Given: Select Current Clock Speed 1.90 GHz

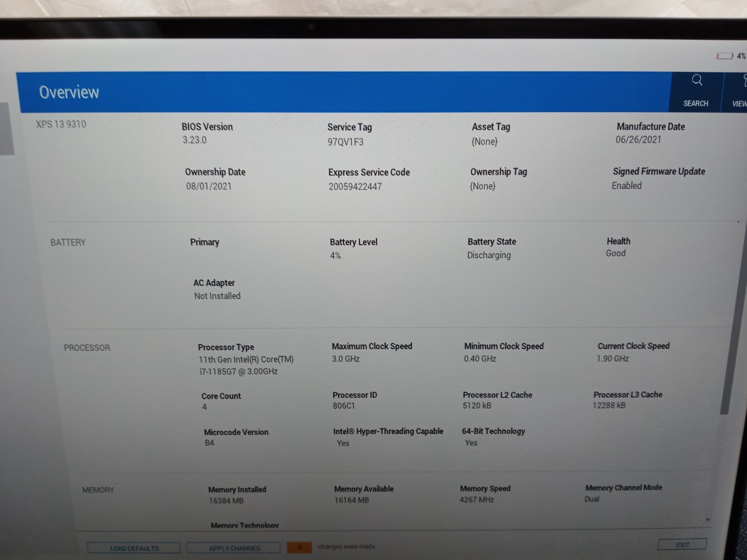Looking at the screenshot, I should pyautogui.click(x=613, y=359).
